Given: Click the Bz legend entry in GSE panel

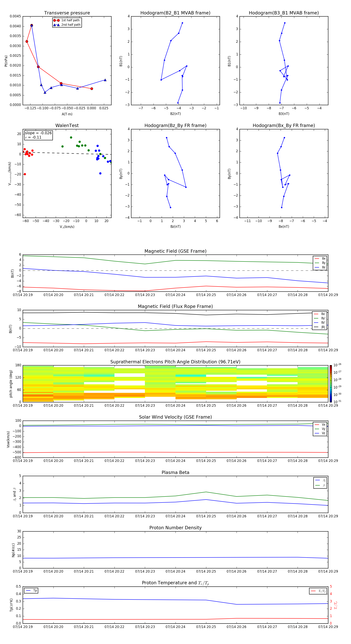Looking at the screenshot, I should click(x=320, y=267).
